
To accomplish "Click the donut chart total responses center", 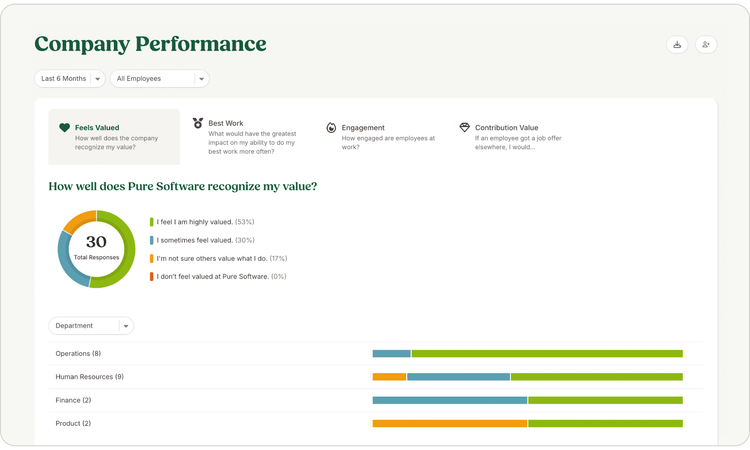I will (x=97, y=249).
